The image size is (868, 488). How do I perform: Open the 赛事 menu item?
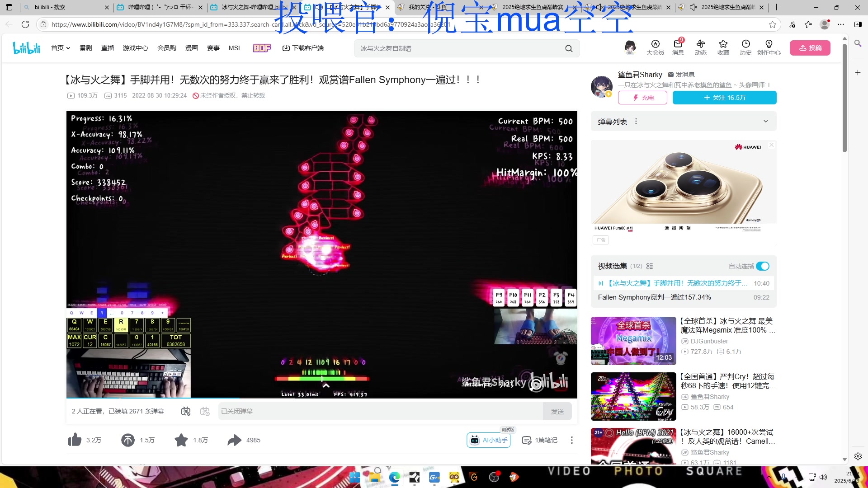213,48
